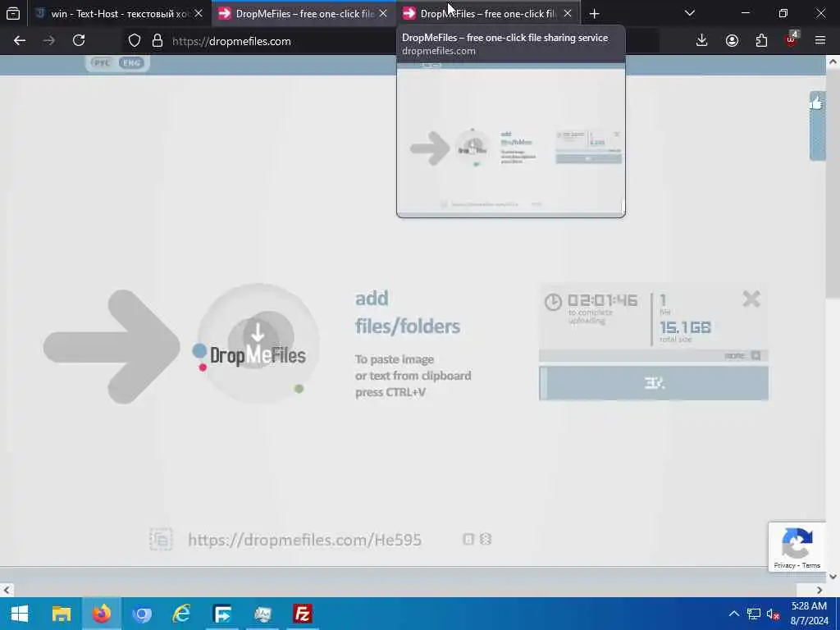The image size is (840, 630).
Task: Switch language to РУС
Action: pyautogui.click(x=101, y=63)
